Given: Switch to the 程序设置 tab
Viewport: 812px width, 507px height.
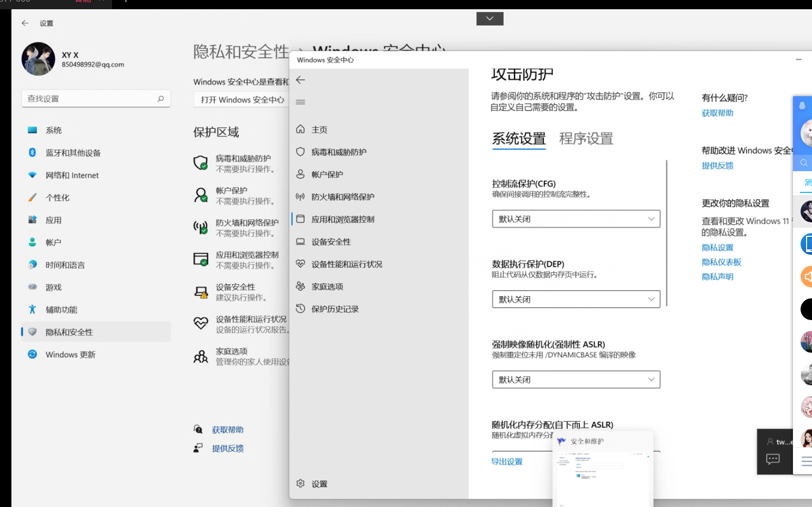Looking at the screenshot, I should click(x=586, y=139).
